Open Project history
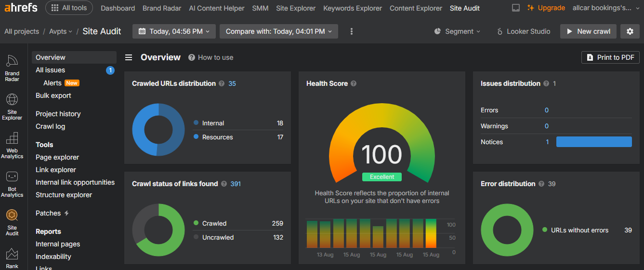The height and width of the screenshot is (270, 644). (x=58, y=114)
